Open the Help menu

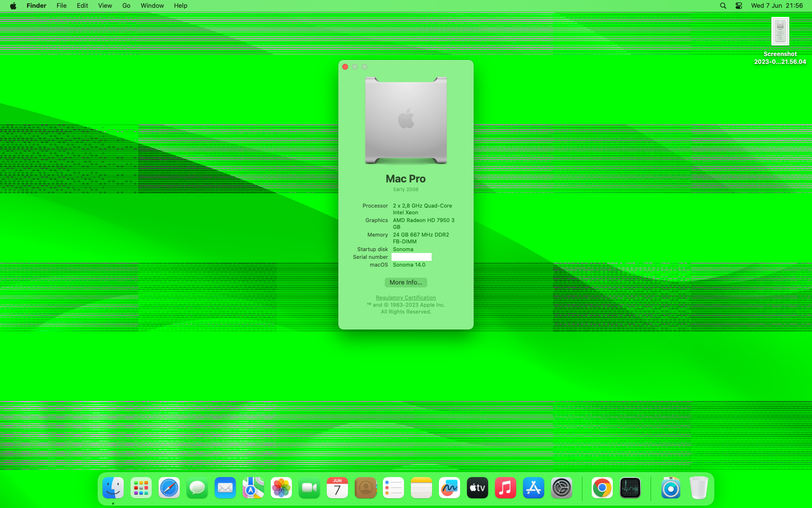coord(181,6)
